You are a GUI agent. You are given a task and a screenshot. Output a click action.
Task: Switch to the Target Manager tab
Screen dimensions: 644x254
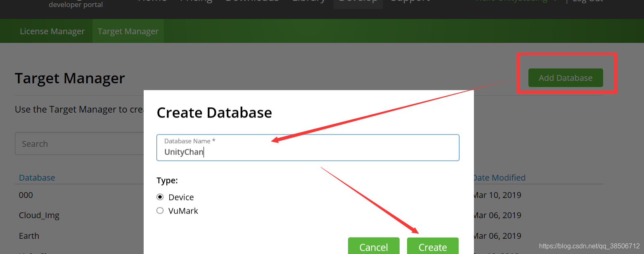click(128, 31)
